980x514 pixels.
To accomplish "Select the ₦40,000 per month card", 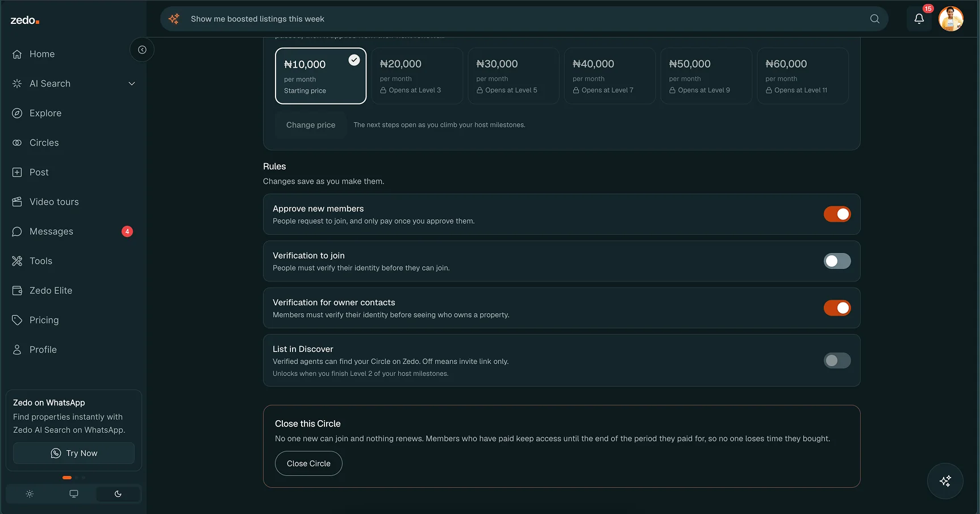I will coord(610,76).
